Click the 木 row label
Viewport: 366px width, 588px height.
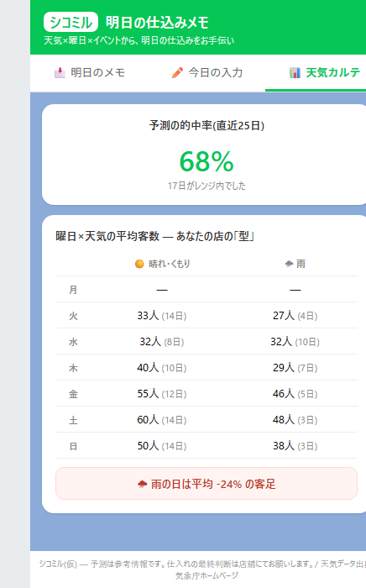[x=73, y=368]
